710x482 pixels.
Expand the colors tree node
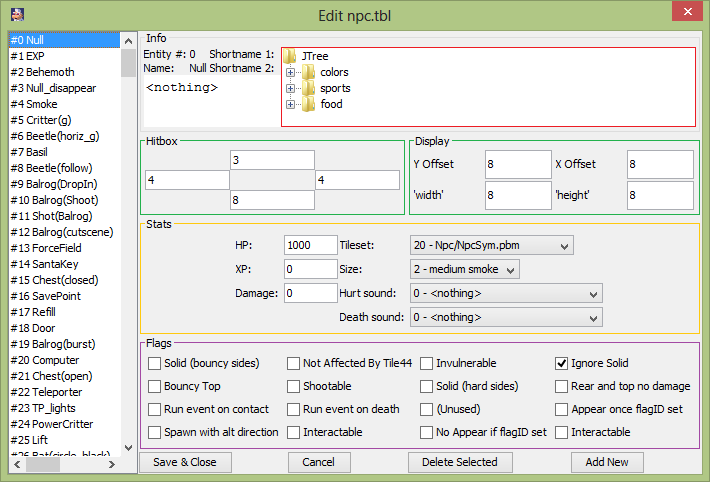click(x=290, y=72)
